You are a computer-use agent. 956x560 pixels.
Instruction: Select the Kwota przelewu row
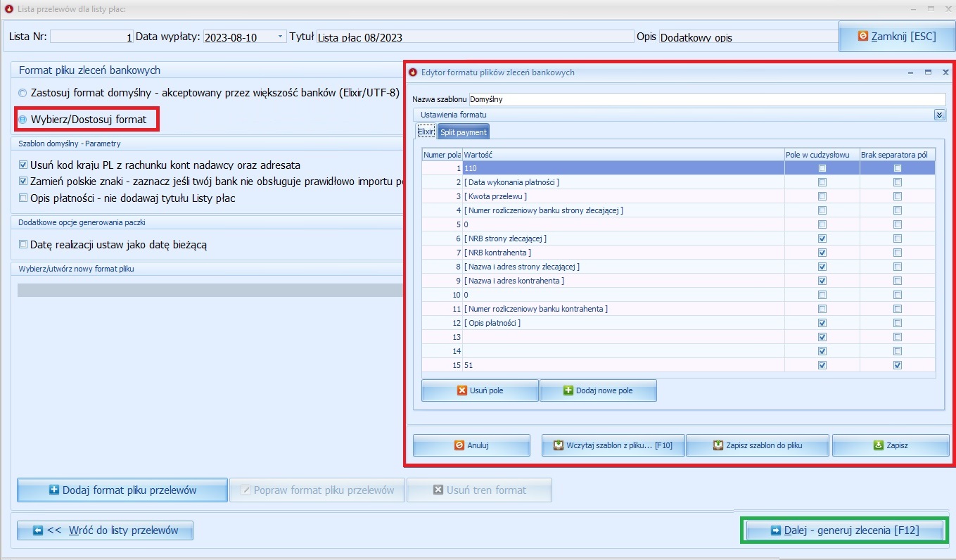coord(678,196)
